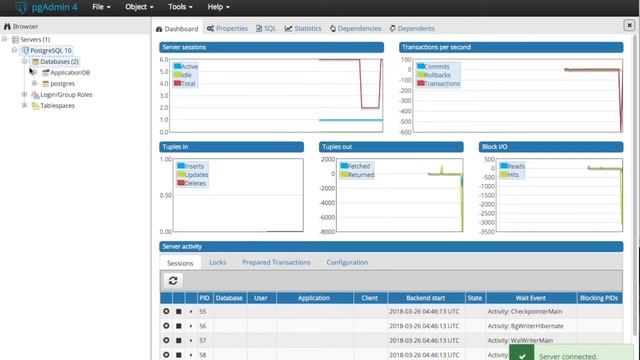The height and width of the screenshot is (360, 640).
Task: Sort sessions by Wait Event column header
Action: 531,298
